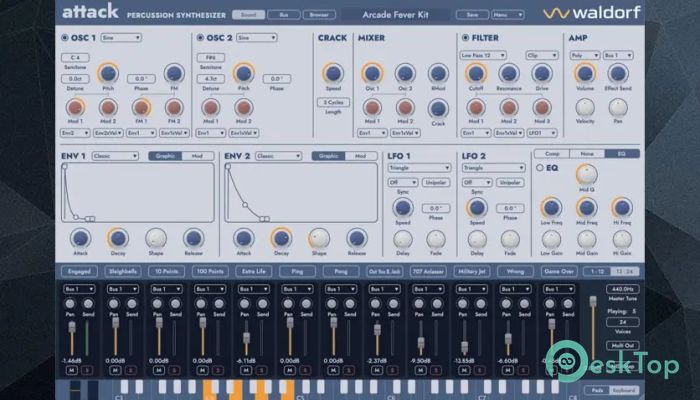Click the Multi Out button

click(x=623, y=346)
